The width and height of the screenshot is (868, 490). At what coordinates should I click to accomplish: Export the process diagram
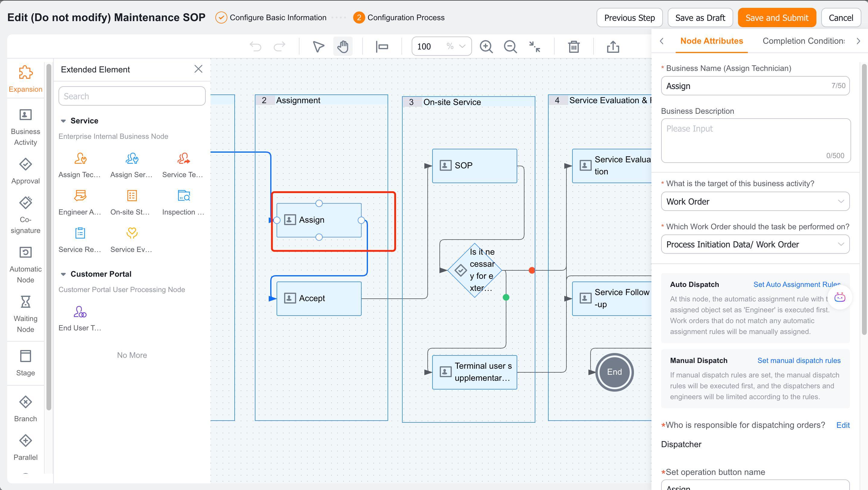[613, 46]
